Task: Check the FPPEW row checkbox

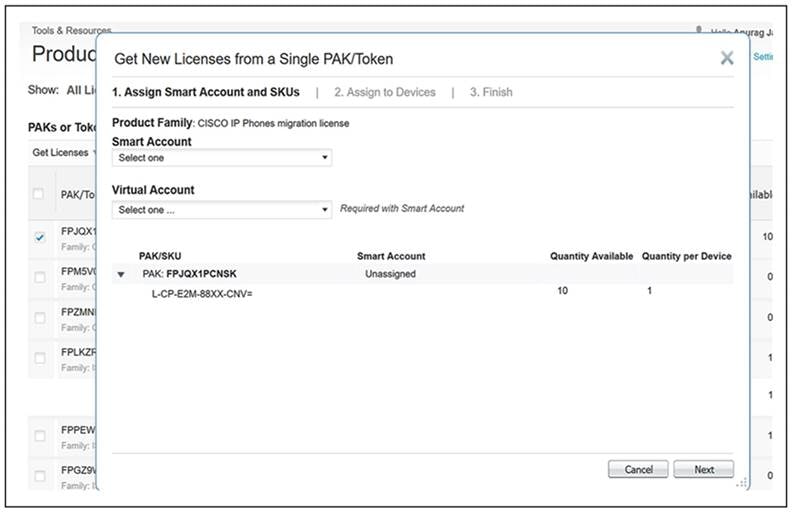Action: [39, 436]
